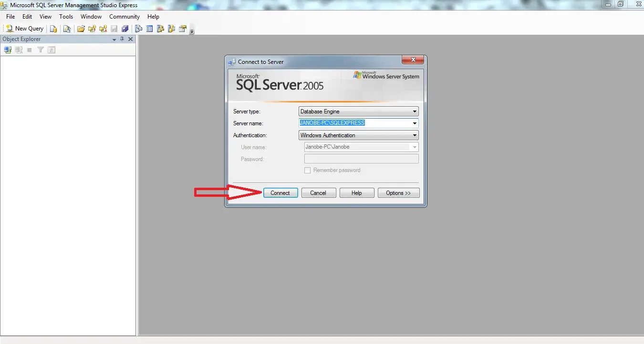Click the Template Explorer toolbar icon
The height and width of the screenshot is (344, 644).
[x=172, y=29]
